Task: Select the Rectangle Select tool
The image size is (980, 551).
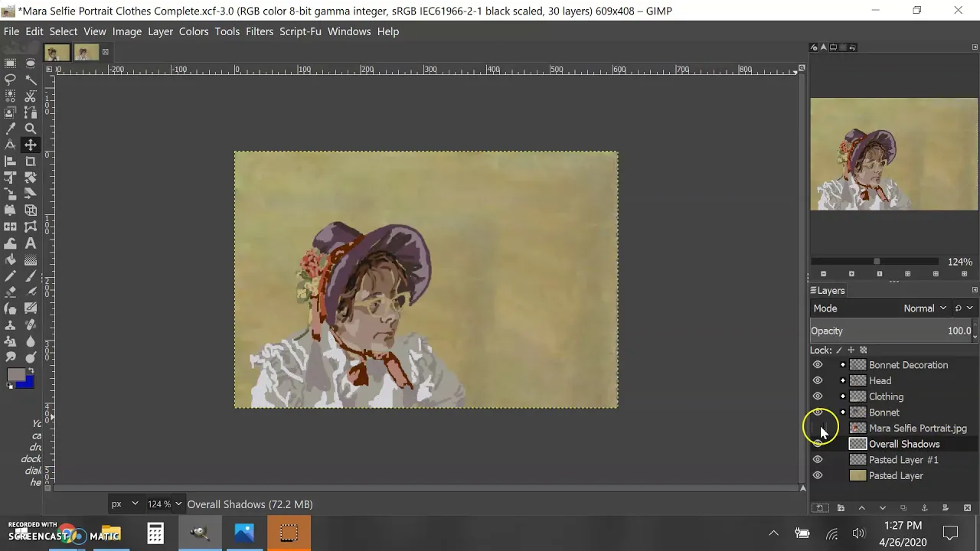Action: click(x=10, y=64)
